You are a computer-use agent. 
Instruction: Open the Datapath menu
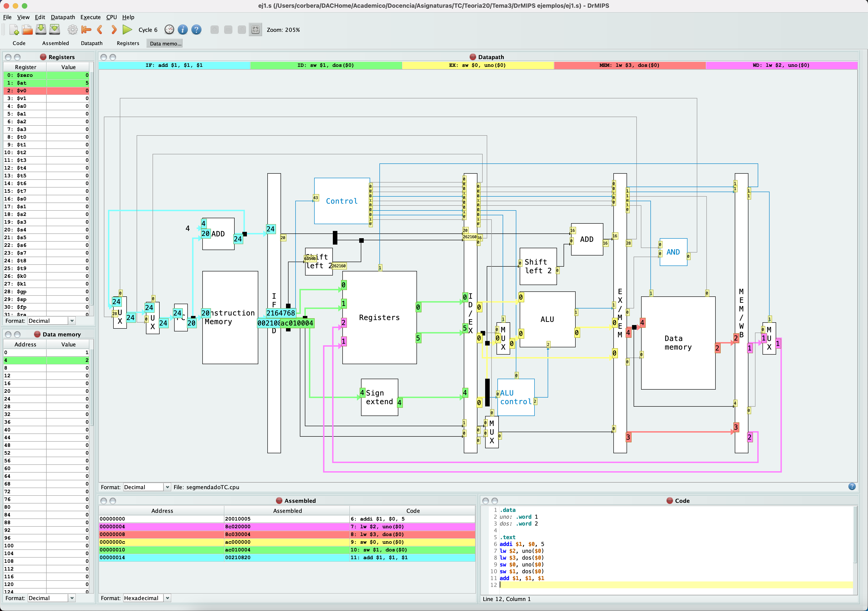click(x=63, y=17)
